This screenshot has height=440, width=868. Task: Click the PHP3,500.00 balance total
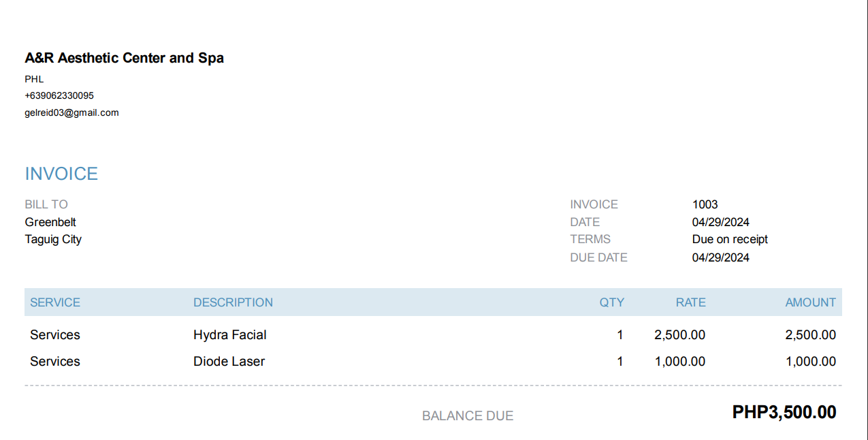click(784, 412)
